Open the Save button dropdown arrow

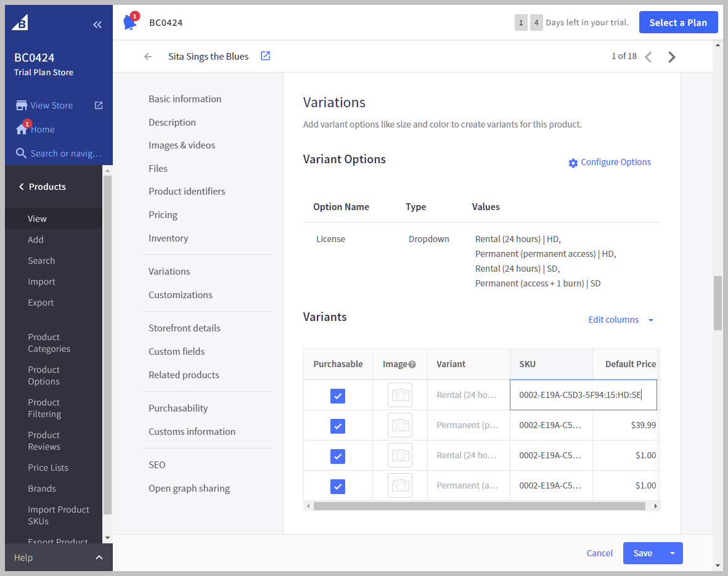click(673, 553)
